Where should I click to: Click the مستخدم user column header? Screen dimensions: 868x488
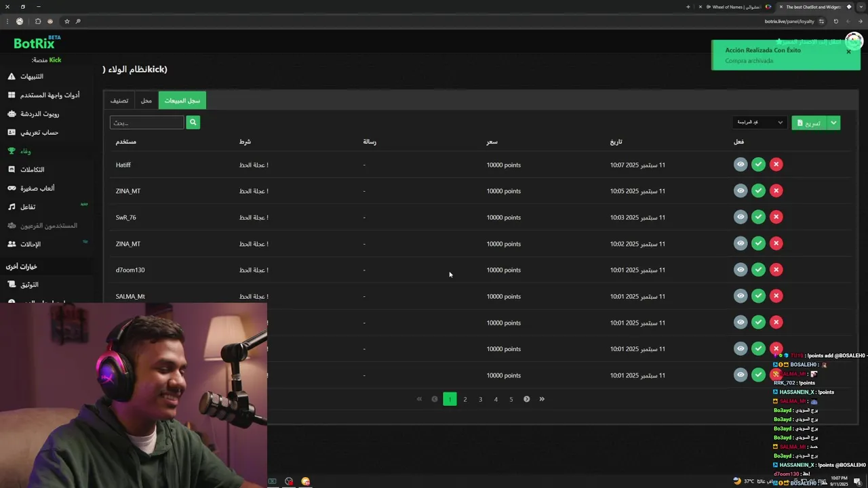coord(126,142)
